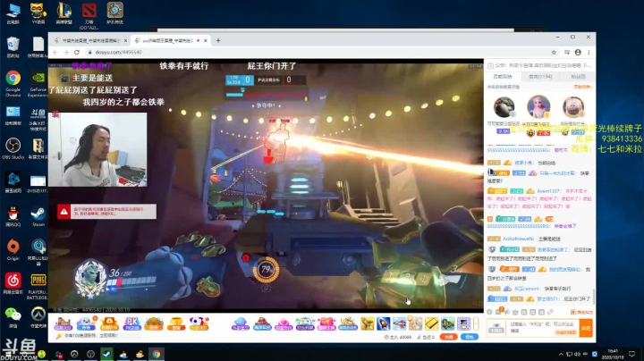Reload the Douyu page
Screen dimensions: 644x361
coord(77,52)
